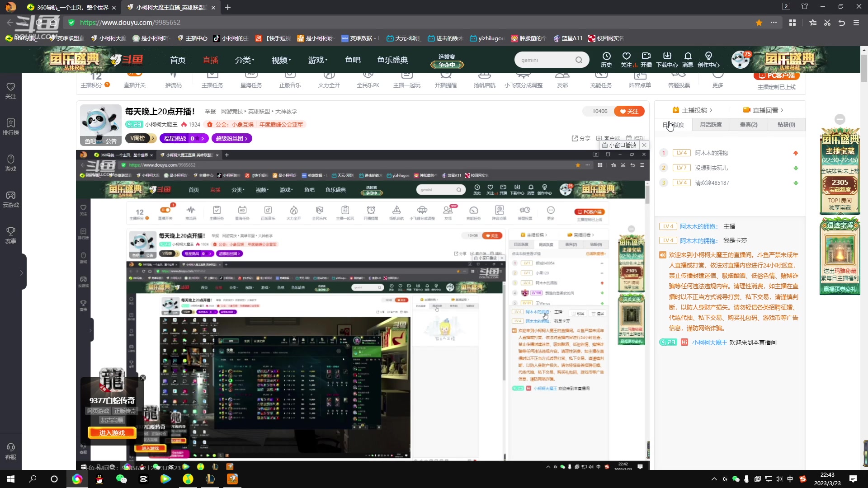The image size is (868, 488).
Task: Open the 历史 history clock icon
Action: [606, 59]
